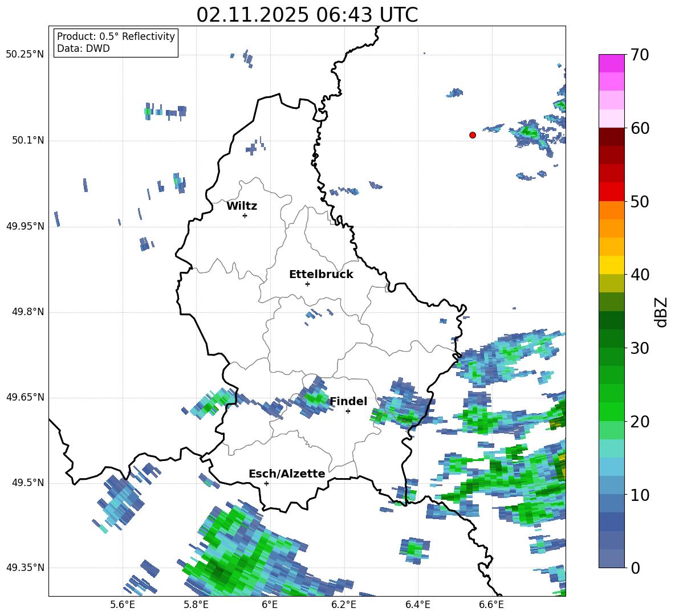
Task: Click the 49.35°N latitude label
Action: [x=25, y=568]
